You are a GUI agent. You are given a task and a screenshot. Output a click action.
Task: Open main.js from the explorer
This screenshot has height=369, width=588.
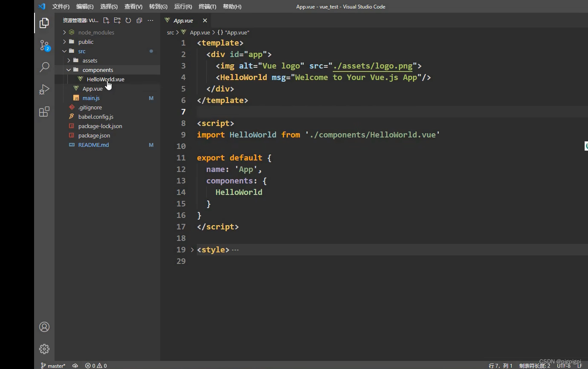pos(91,98)
